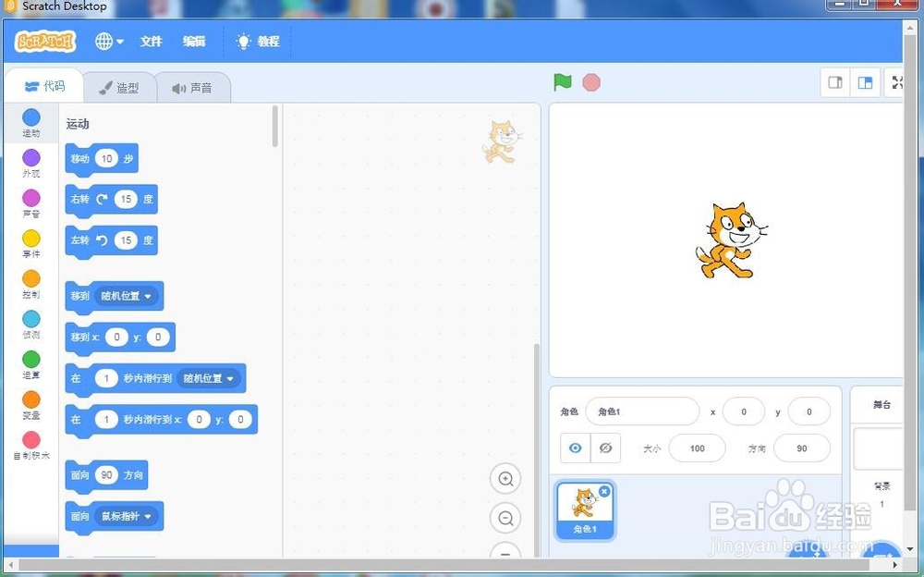Select the 事件 events category
The height and width of the screenshot is (577, 924).
coord(31,244)
